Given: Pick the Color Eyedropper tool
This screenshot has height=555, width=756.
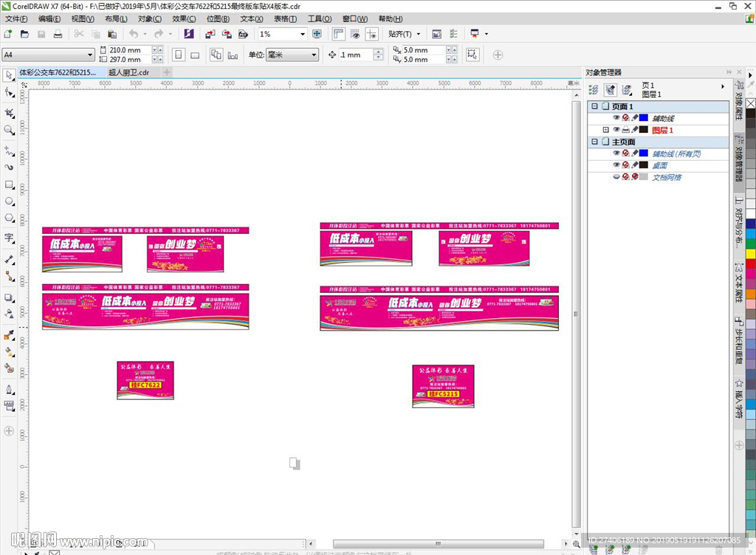Looking at the screenshot, I should tap(9, 335).
